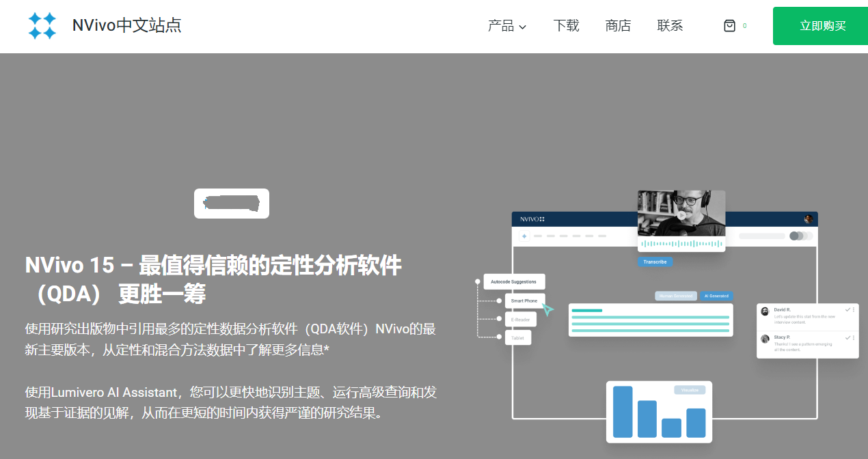Click the NVivo中文站点 site title
Image resolution: width=868 pixels, height=459 pixels.
[127, 26]
